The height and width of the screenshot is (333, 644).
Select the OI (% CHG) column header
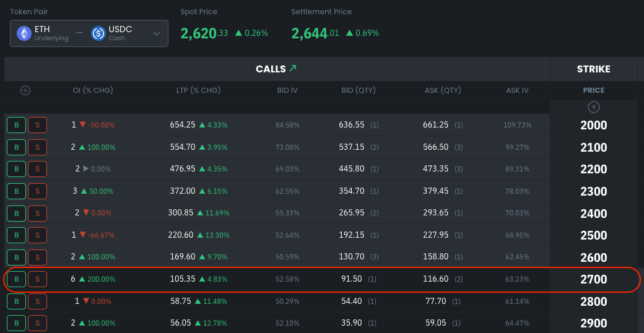[x=93, y=90]
